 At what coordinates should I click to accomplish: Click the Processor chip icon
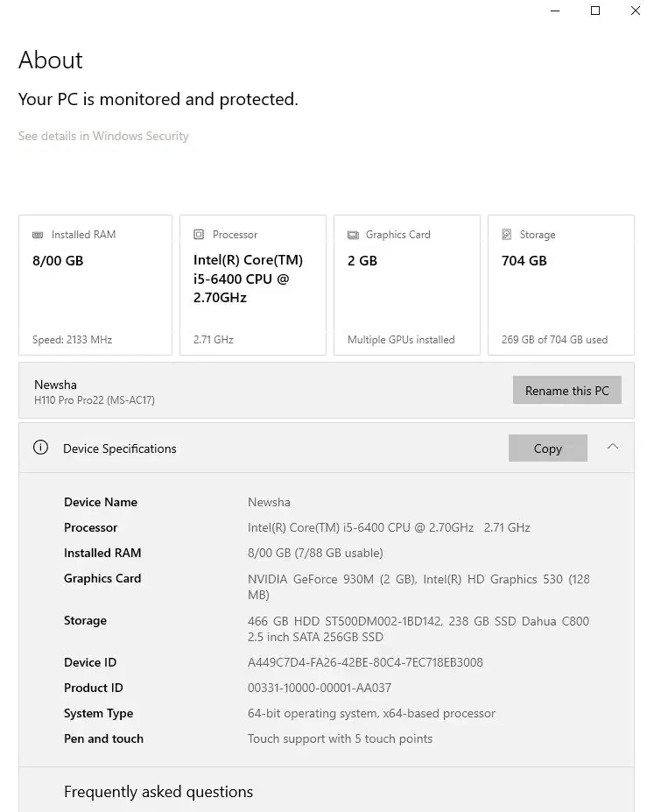click(199, 235)
